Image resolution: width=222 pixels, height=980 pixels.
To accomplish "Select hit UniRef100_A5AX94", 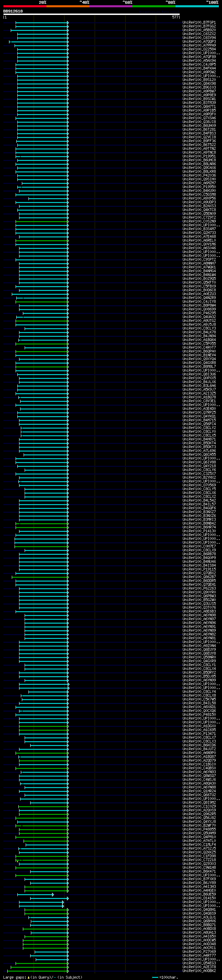I will (x=199, y=60).
